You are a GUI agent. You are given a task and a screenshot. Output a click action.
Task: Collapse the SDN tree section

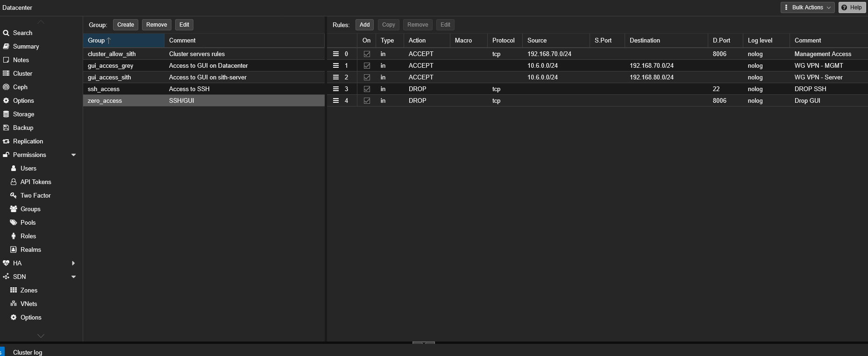(x=73, y=277)
